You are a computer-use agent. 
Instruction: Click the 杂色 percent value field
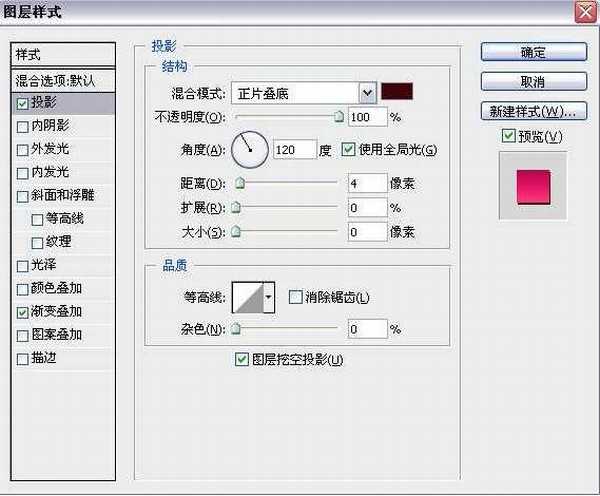point(367,329)
